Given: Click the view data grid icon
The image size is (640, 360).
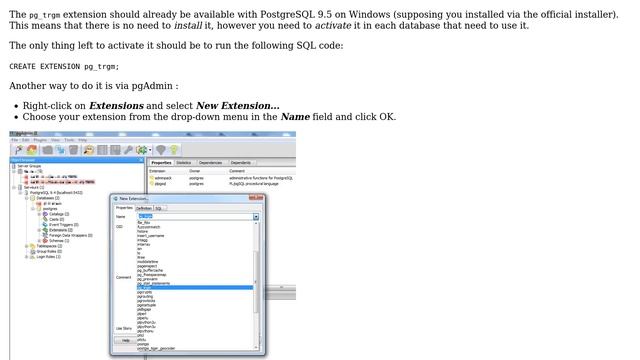Looking at the screenshot, I should (x=102, y=150).
